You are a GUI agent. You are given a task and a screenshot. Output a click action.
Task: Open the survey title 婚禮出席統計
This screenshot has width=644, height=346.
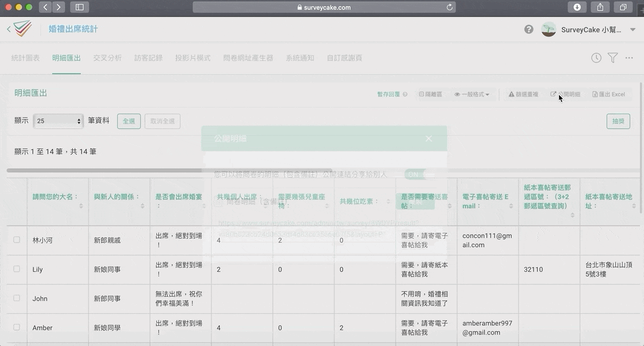coord(73,29)
